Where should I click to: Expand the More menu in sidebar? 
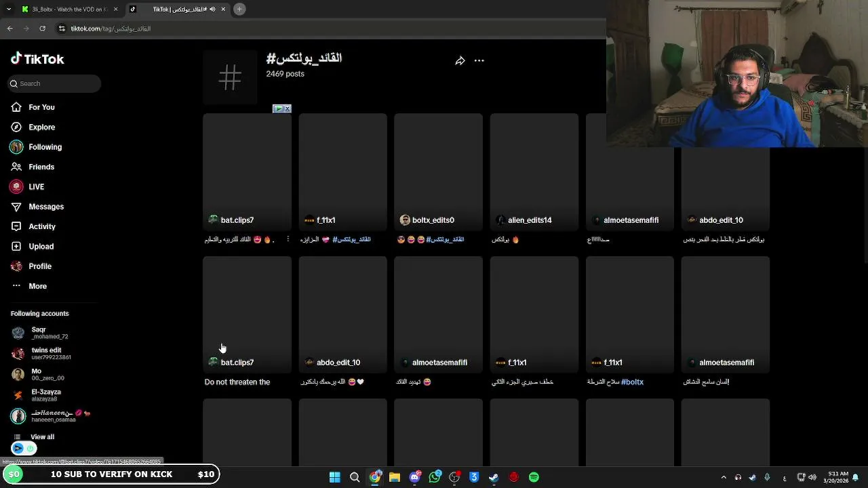pos(29,286)
